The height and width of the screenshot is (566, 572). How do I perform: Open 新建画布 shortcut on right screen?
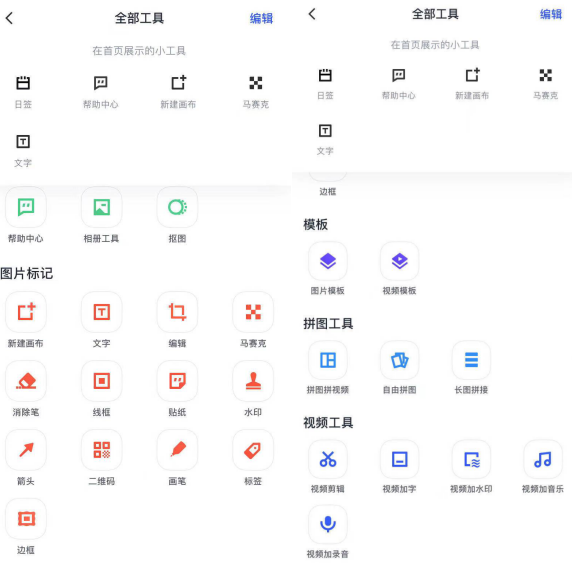[x=472, y=84]
